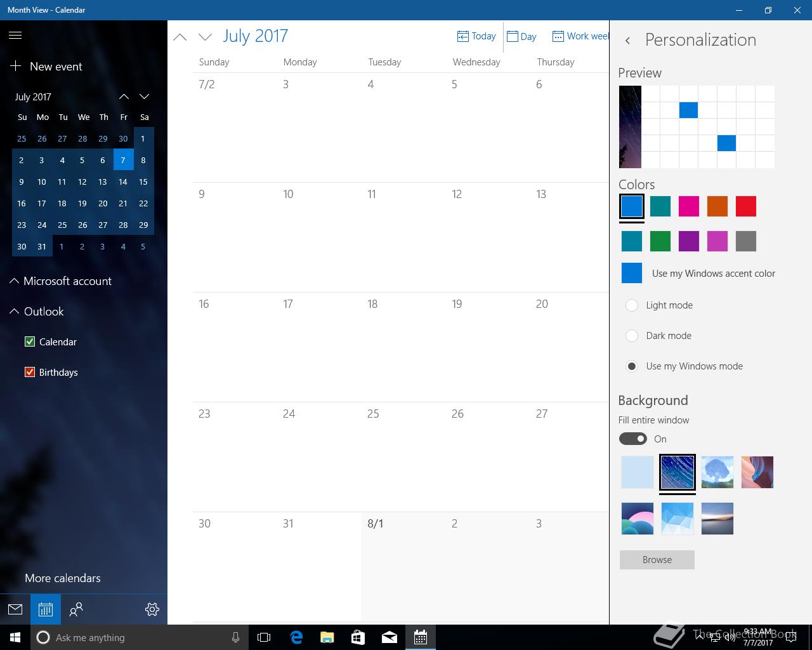
Task: Click July 25 cell in month grid
Action: tap(403, 457)
